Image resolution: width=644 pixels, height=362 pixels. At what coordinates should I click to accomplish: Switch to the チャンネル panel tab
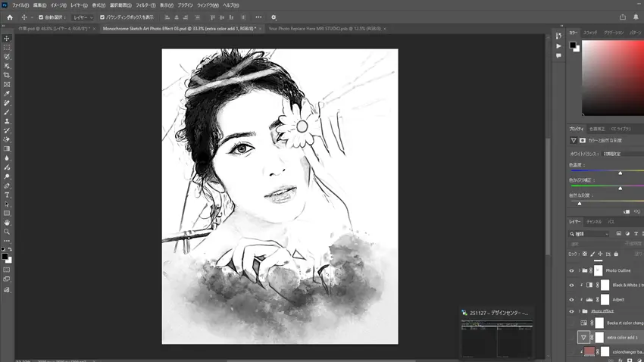coord(593,222)
